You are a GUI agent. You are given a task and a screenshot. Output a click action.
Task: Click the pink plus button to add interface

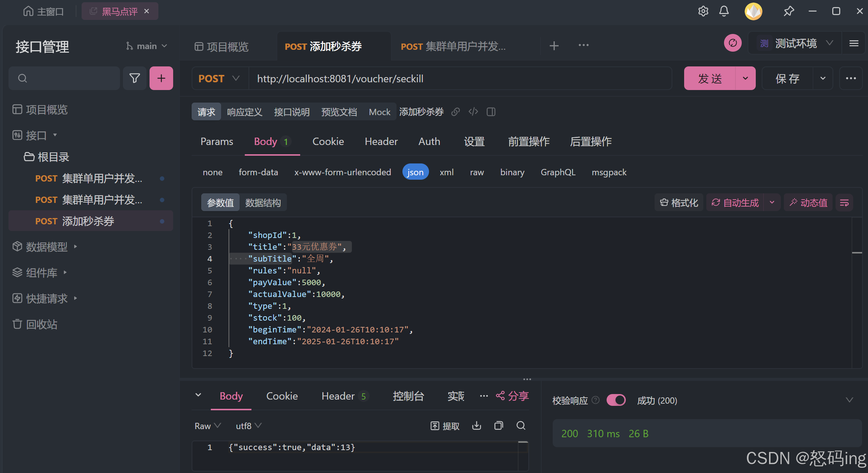click(161, 78)
